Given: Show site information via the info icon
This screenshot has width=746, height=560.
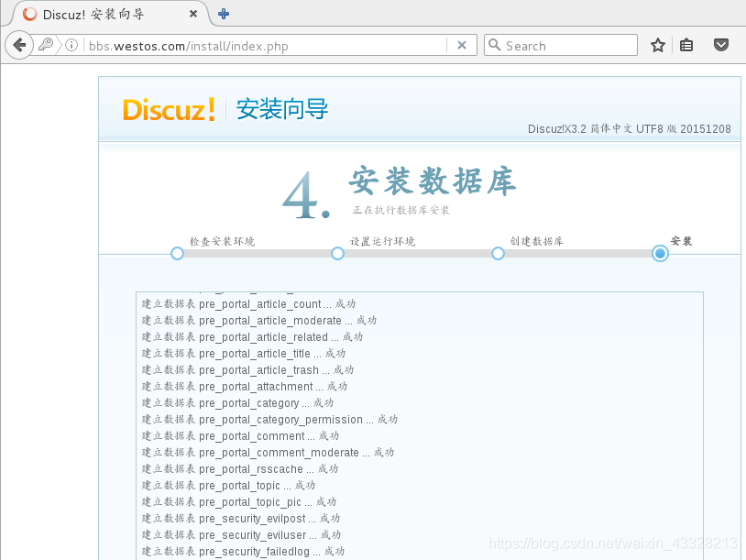Looking at the screenshot, I should click(x=71, y=45).
